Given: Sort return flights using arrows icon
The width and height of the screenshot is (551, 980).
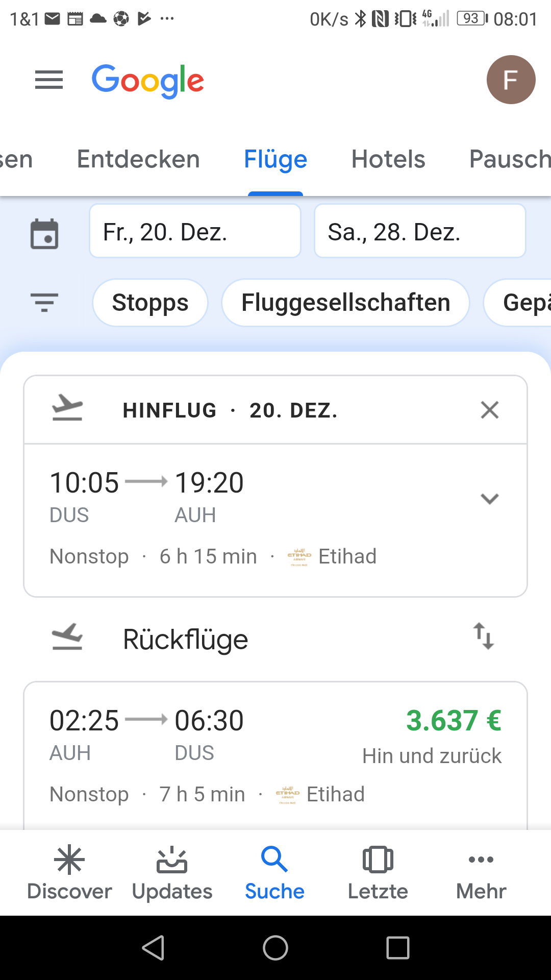Looking at the screenshot, I should [x=483, y=636].
